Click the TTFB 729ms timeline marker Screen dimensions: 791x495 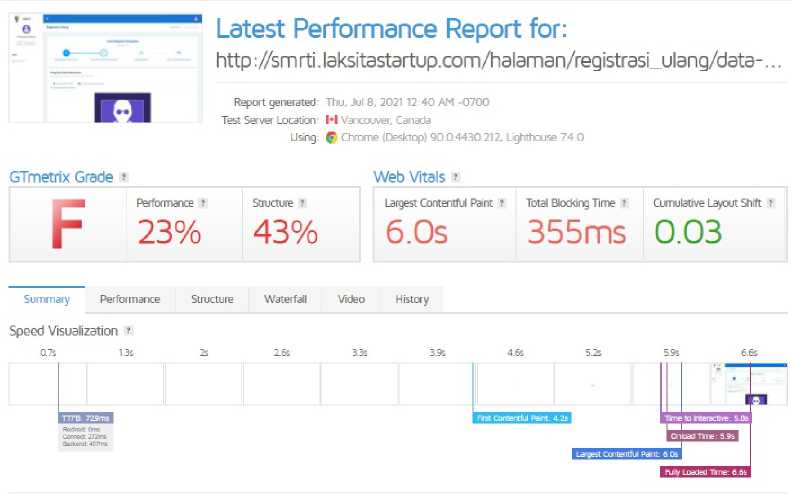[86, 417]
